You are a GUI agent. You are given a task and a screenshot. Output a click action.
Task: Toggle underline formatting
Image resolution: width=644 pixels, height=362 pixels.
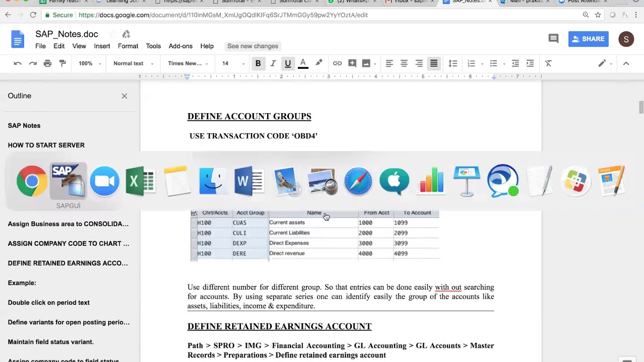pos(288,63)
